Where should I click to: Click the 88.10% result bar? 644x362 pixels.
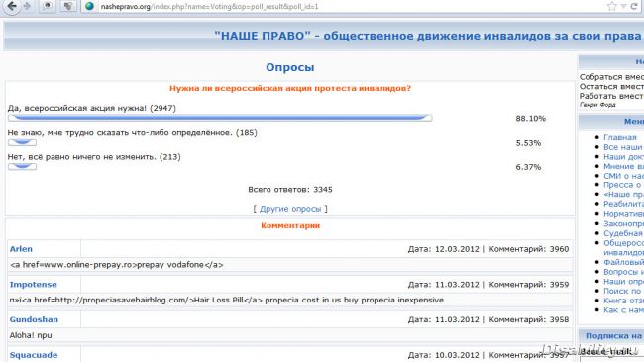click(x=220, y=118)
